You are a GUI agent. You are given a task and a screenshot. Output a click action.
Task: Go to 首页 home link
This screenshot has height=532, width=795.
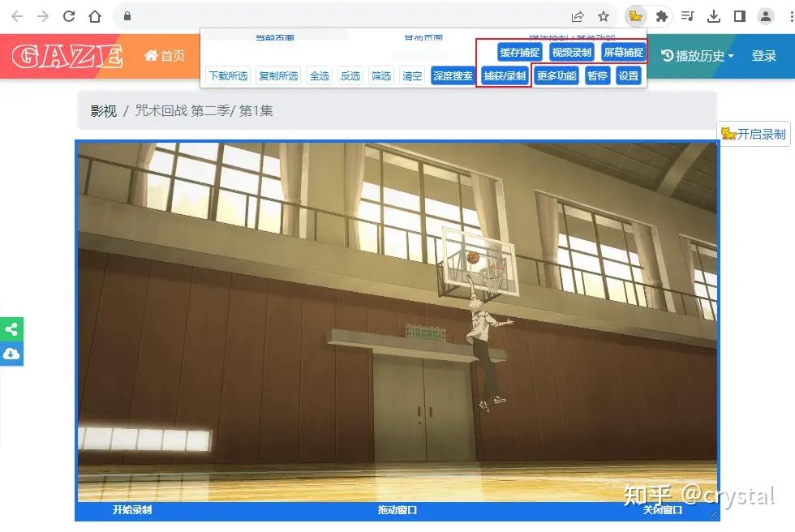tap(165, 56)
